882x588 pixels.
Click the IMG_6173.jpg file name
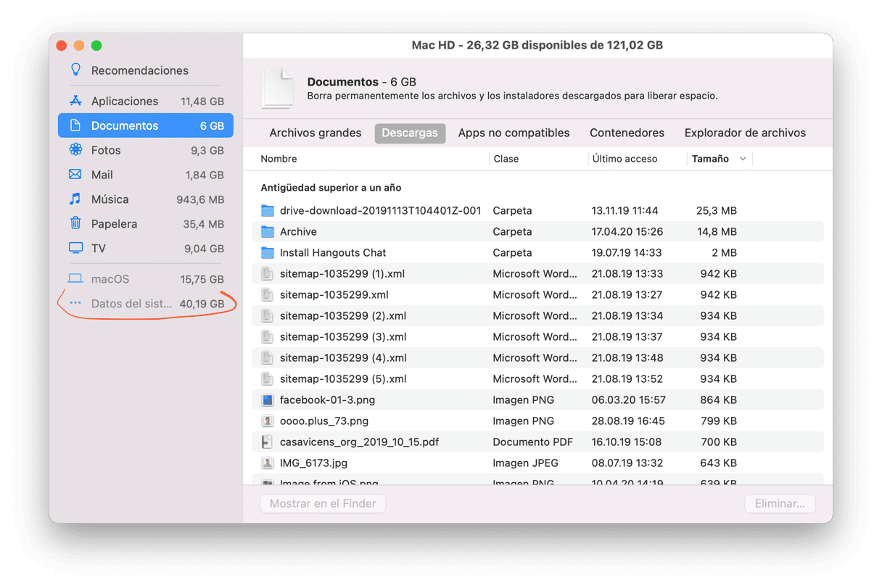[x=313, y=463]
